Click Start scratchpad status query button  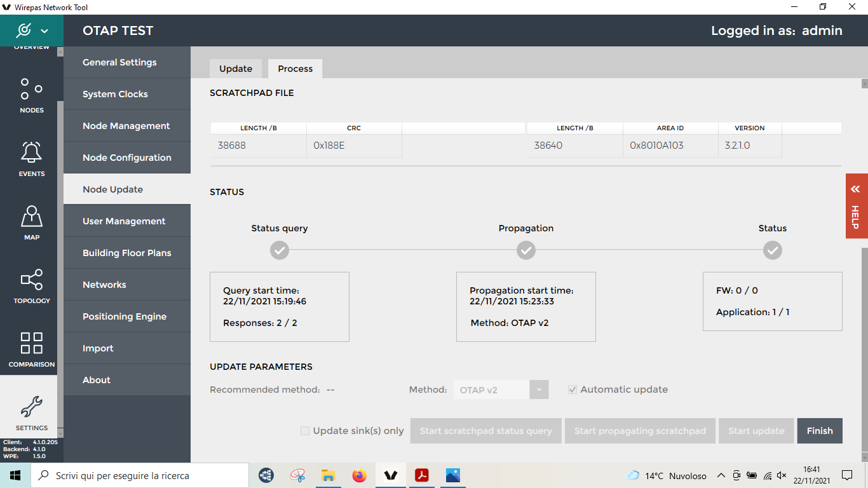pyautogui.click(x=485, y=431)
